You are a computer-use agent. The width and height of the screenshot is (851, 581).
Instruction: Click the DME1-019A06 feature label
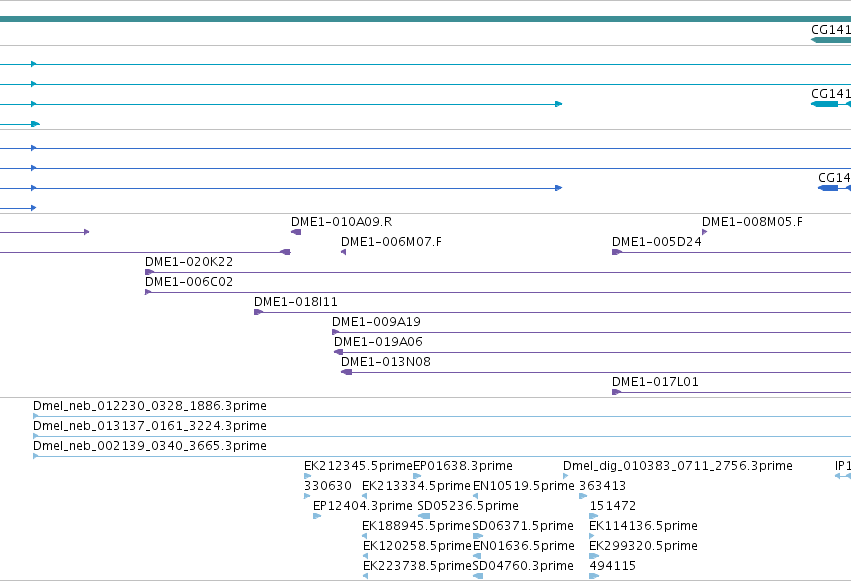378,342
